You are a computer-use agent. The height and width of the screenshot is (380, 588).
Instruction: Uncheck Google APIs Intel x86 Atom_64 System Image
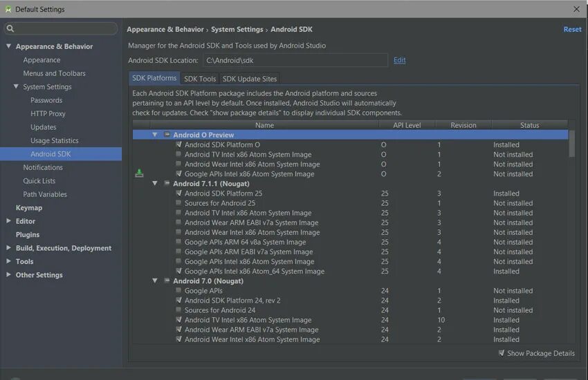179,271
